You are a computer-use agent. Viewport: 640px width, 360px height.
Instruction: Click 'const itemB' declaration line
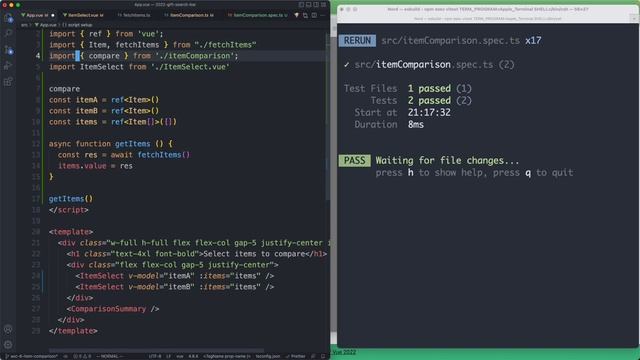coord(104,111)
